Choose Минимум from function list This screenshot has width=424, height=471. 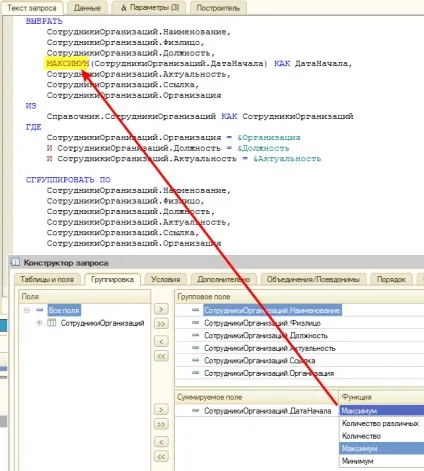tap(381, 461)
